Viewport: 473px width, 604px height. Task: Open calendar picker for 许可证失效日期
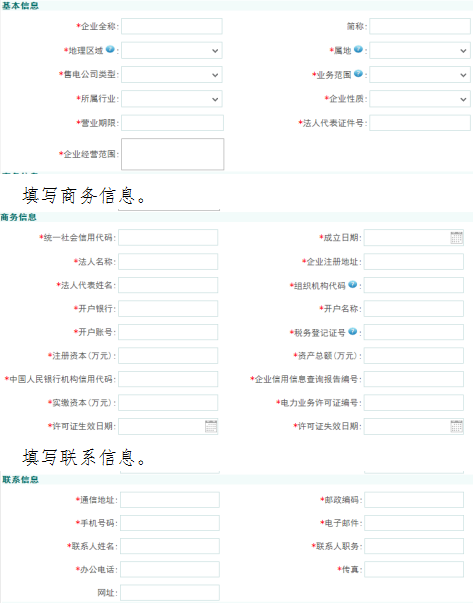coord(457,426)
